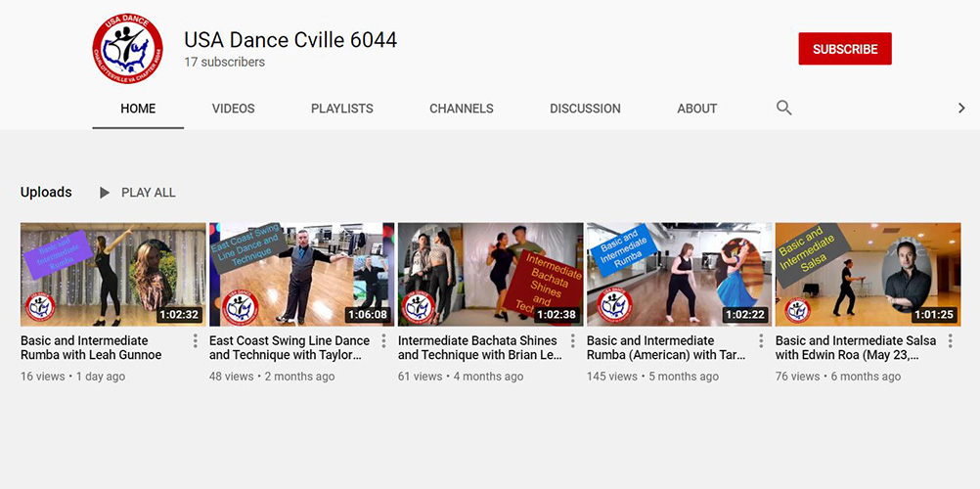Click the channel name USA Dance Cville 6044
Viewport: 980px width, 489px height.
290,40
